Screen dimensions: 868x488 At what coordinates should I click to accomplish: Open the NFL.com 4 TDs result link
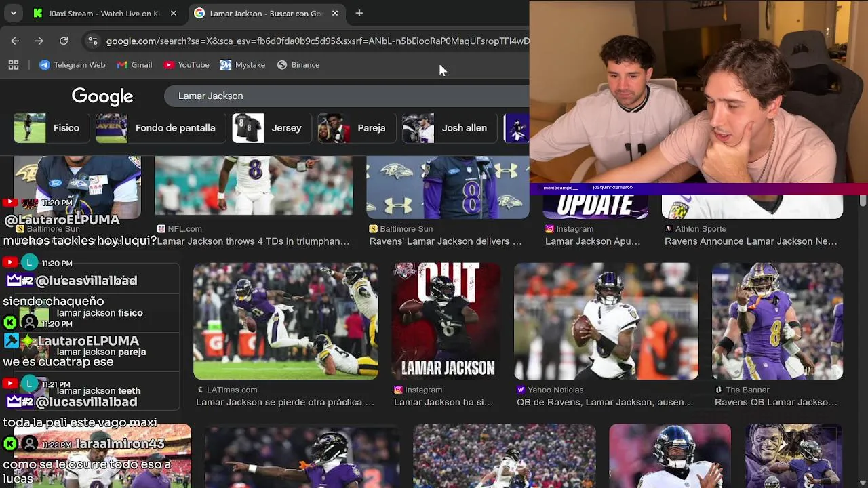click(x=253, y=241)
